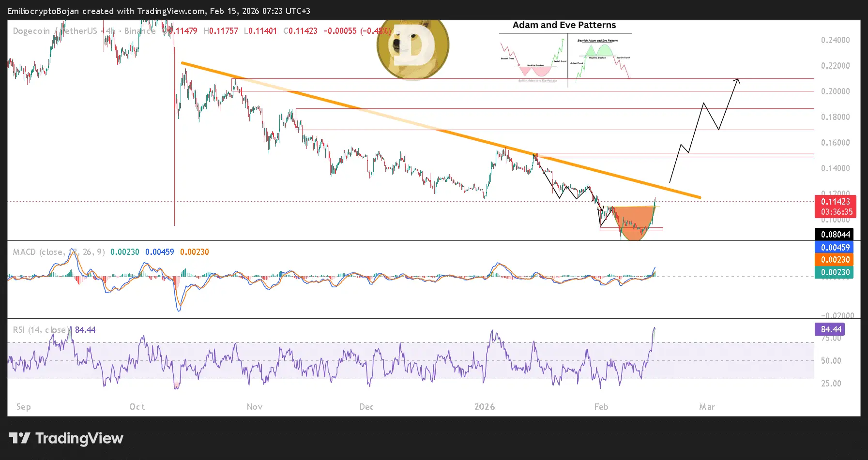Click the TradingView logo icon
Screen dimensions: 868x460
pos(19,438)
